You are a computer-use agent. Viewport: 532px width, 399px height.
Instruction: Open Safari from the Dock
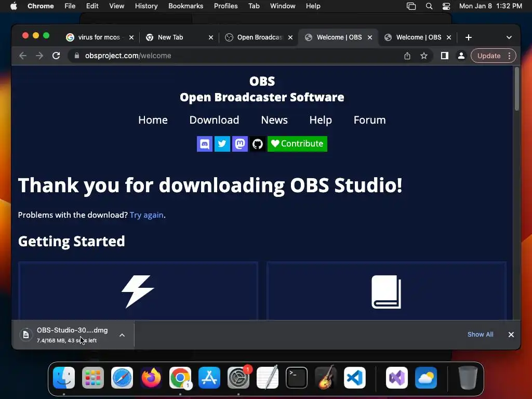(122, 378)
